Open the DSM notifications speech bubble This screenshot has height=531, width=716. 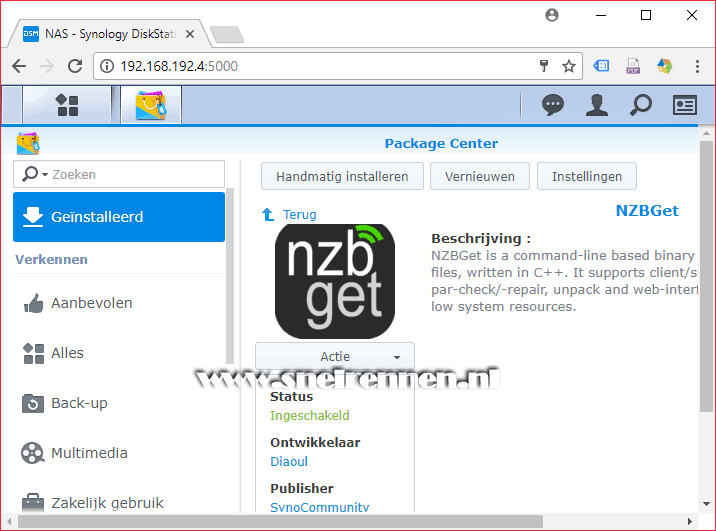click(x=553, y=105)
